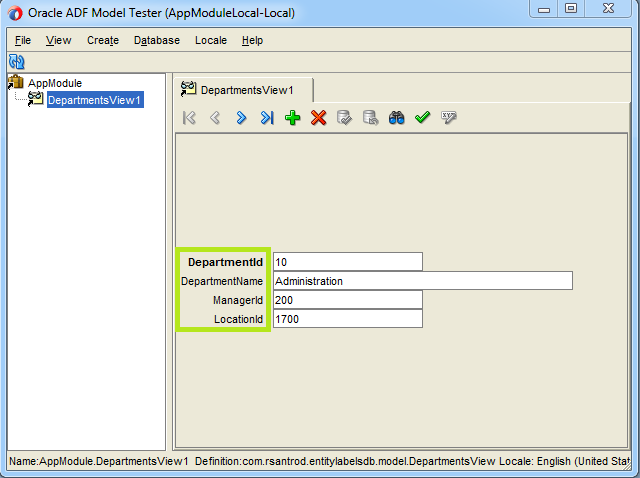
Task: Go to next record
Action: point(241,118)
